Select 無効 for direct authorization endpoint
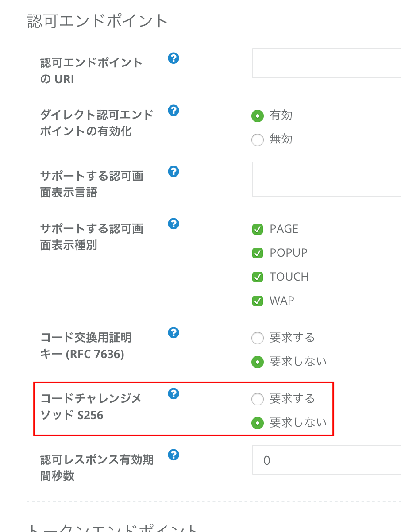 (258, 140)
